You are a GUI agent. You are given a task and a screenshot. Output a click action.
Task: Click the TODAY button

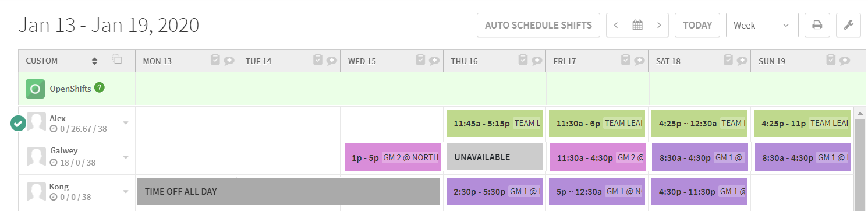click(x=697, y=25)
